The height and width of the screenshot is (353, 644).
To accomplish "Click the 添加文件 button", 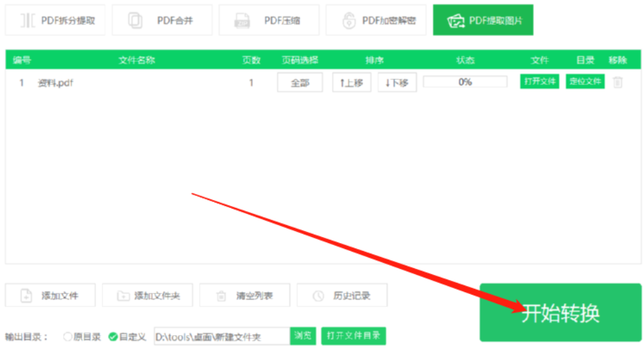I will pos(50,295).
